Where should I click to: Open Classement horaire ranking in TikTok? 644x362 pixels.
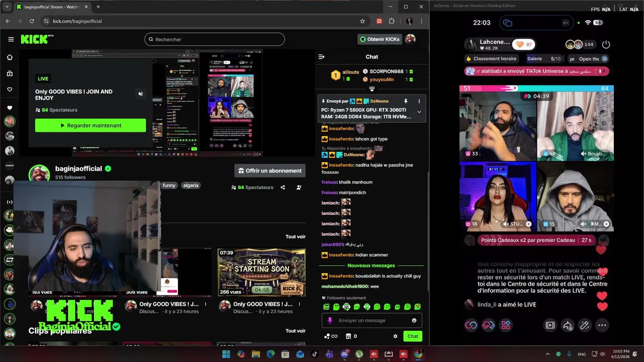point(491,59)
